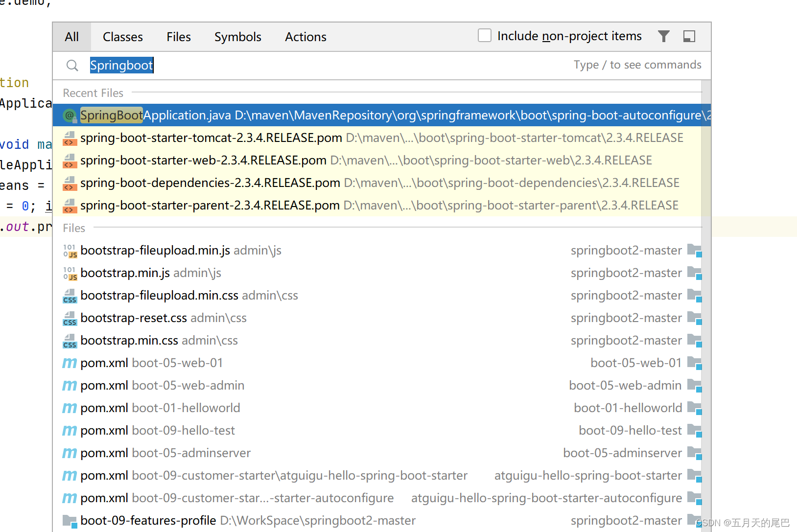Click module icon on bootstrap-fileupload.min.js row
The width and height of the screenshot is (797, 532).
(695, 251)
